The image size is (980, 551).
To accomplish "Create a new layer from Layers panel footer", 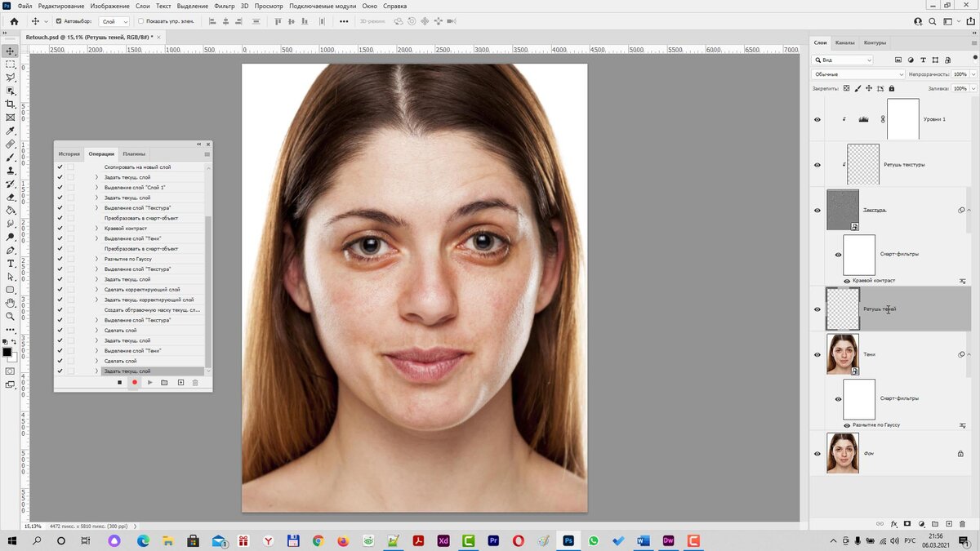I will [948, 523].
